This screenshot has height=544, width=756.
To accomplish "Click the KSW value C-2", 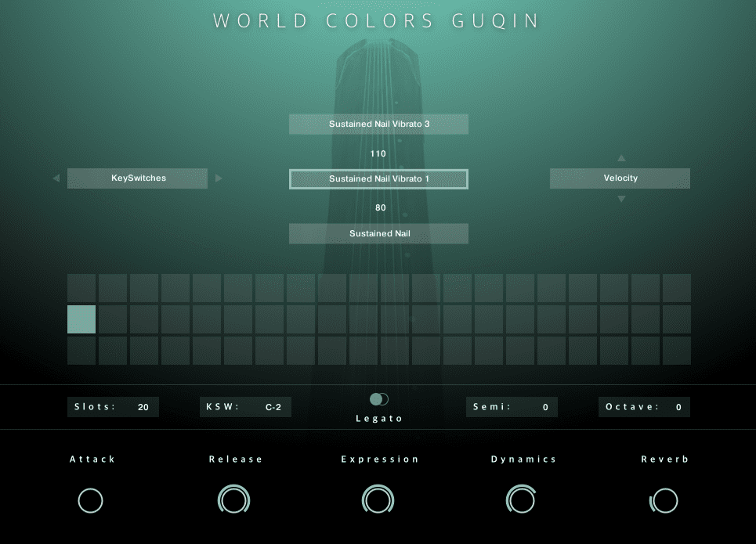I will click(x=273, y=407).
